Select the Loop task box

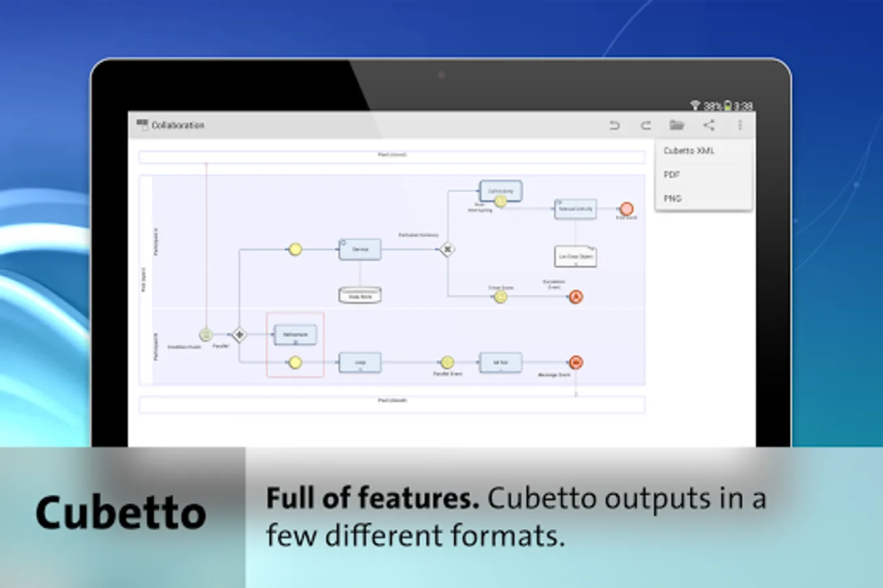click(360, 362)
